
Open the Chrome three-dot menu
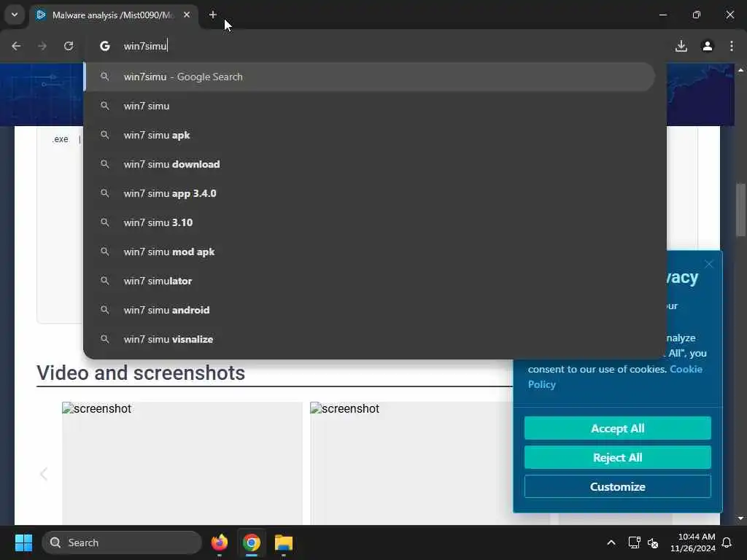coord(732,46)
